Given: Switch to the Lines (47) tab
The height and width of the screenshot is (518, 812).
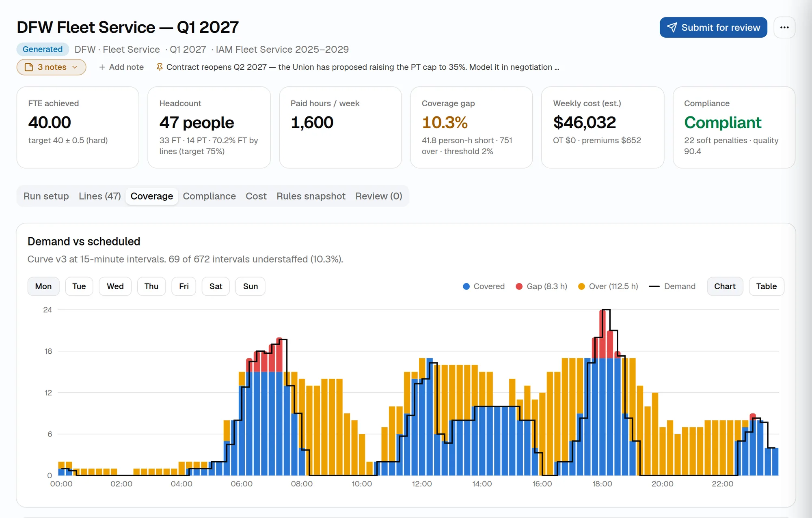Looking at the screenshot, I should 100,196.
